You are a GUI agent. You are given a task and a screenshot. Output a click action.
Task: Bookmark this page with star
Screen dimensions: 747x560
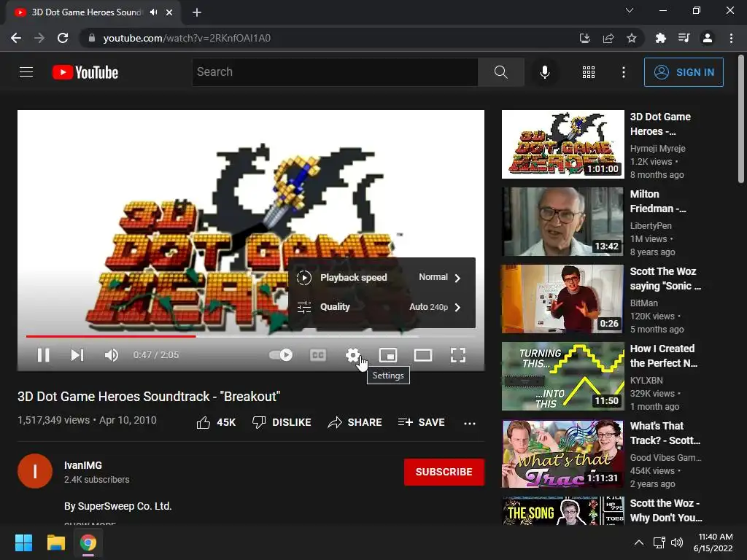(x=632, y=38)
